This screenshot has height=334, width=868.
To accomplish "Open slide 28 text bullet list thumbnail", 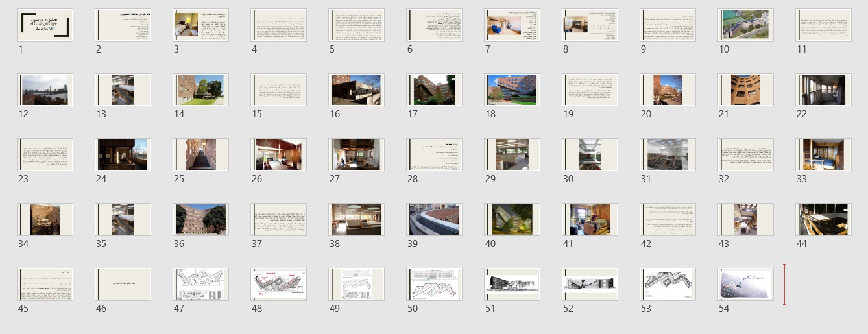I will click(x=434, y=154).
